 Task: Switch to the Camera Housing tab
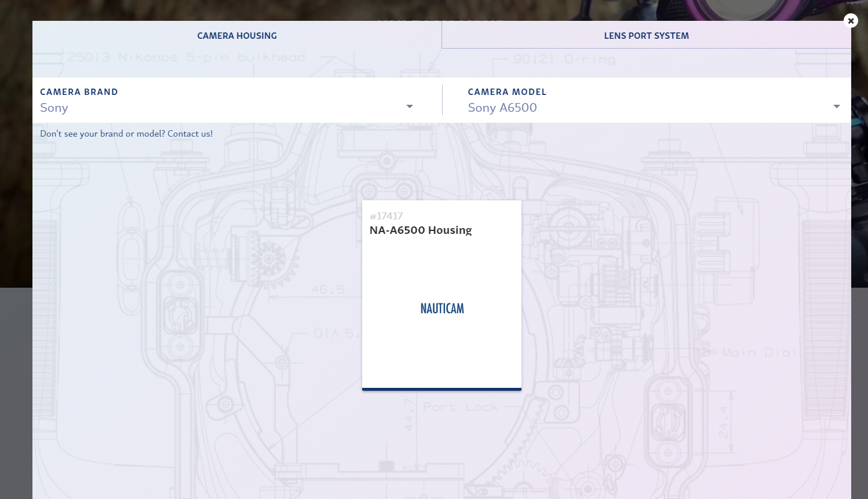(237, 35)
